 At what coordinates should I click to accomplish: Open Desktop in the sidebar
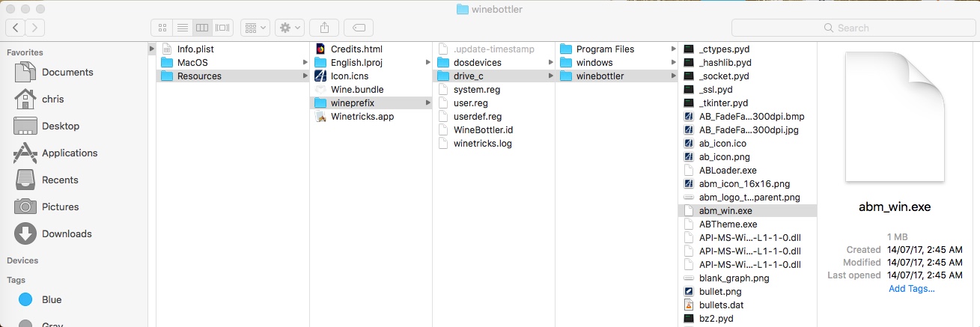coord(61,126)
